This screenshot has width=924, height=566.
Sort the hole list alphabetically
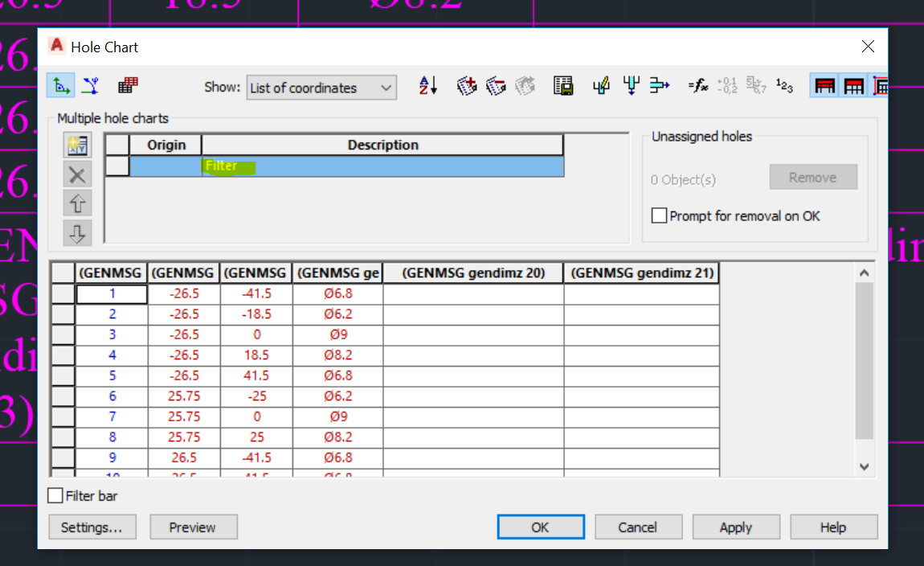(x=427, y=84)
